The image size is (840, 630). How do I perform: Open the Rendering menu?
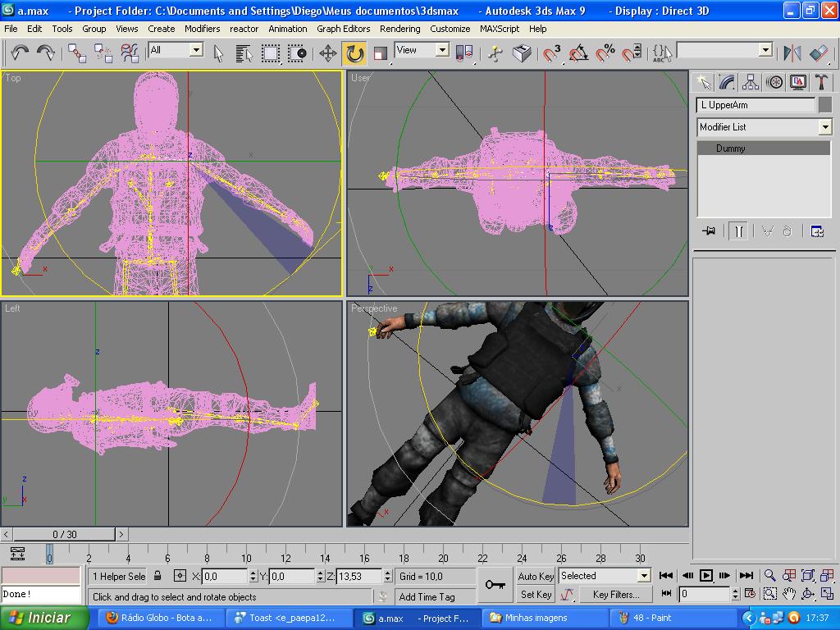(399, 28)
